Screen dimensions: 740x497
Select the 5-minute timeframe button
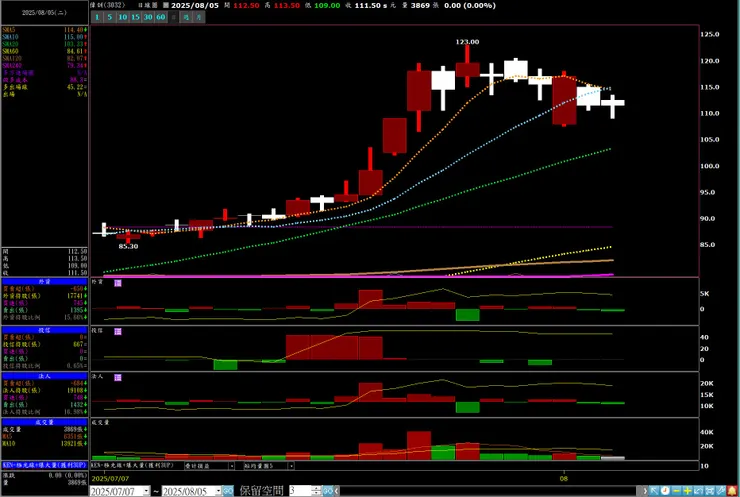[109, 17]
